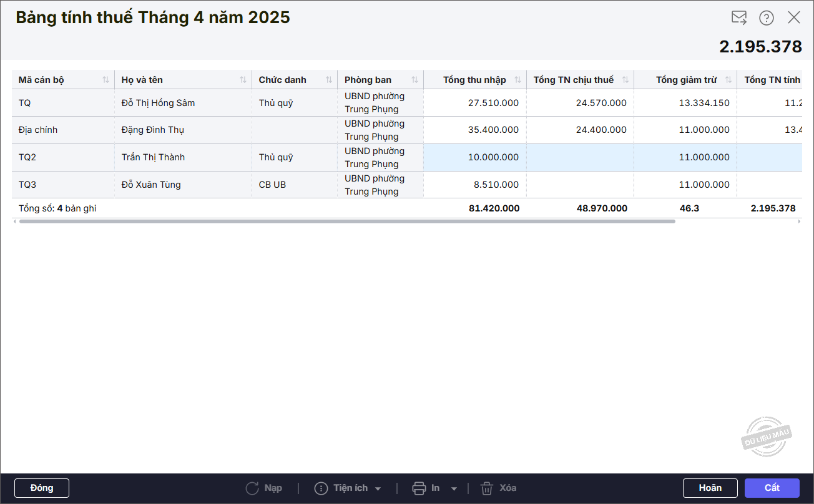This screenshot has height=504, width=814.
Task: Sort the Phòng ban column
Action: [x=414, y=80]
